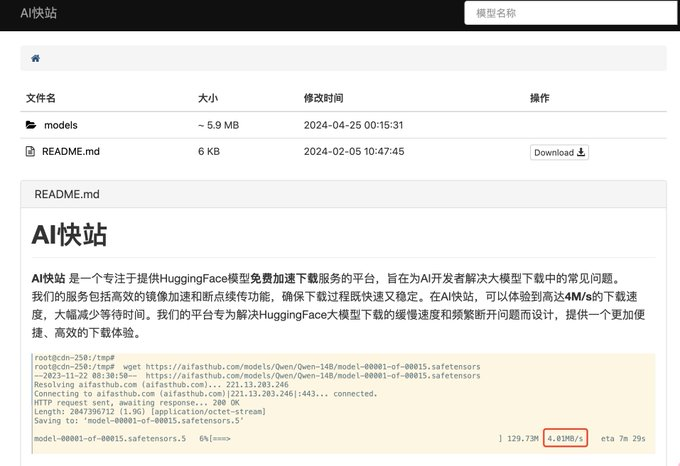Click the 129.73M downloaded value
The width and height of the screenshot is (680, 466).
point(523,438)
